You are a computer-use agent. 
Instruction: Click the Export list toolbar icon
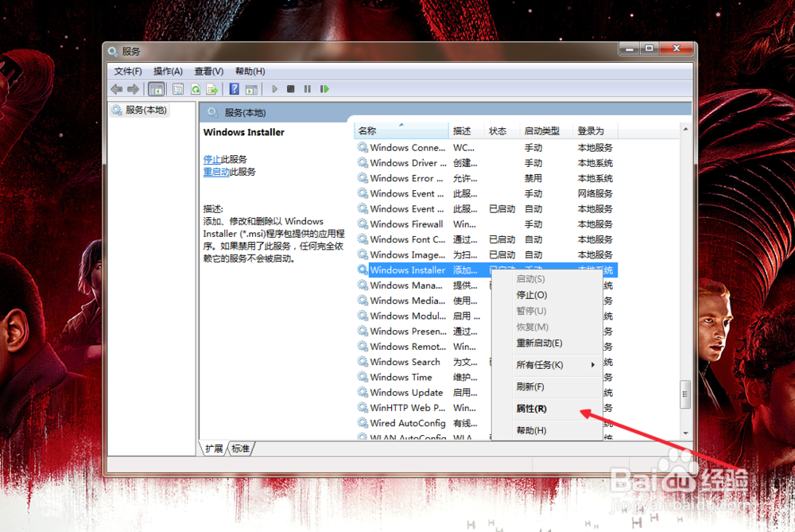[x=212, y=89]
